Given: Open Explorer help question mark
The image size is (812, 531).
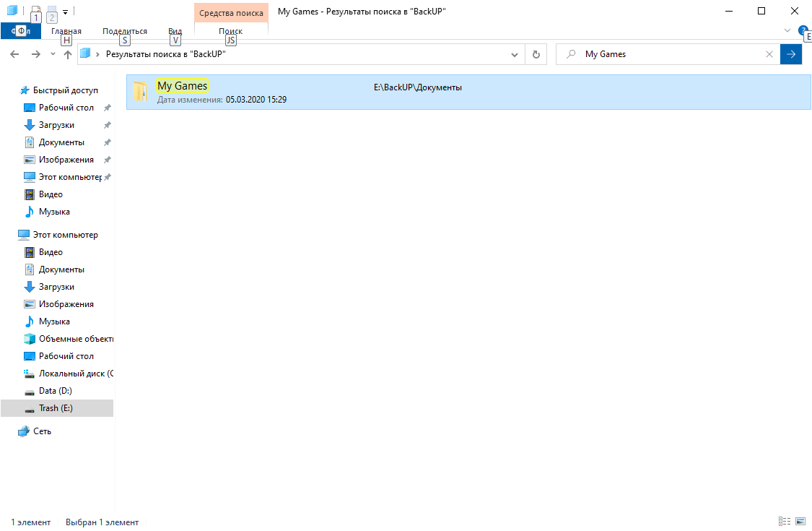Looking at the screenshot, I should pyautogui.click(x=803, y=30).
